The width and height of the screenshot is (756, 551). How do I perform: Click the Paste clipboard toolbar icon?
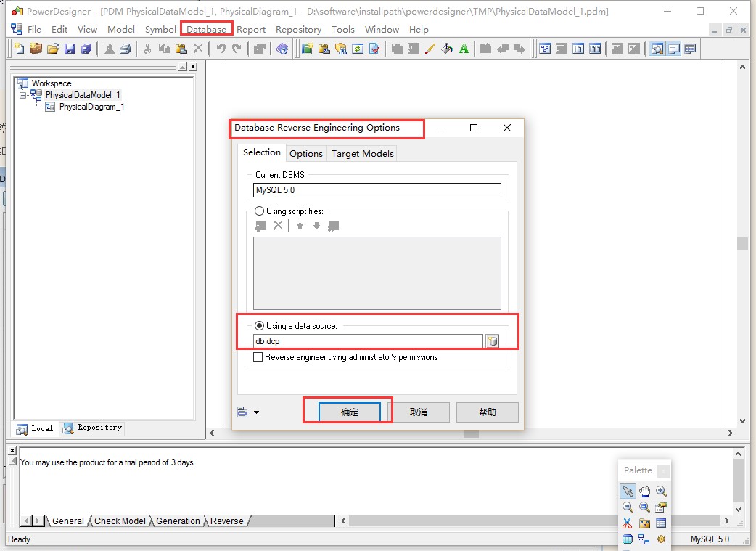tap(181, 48)
